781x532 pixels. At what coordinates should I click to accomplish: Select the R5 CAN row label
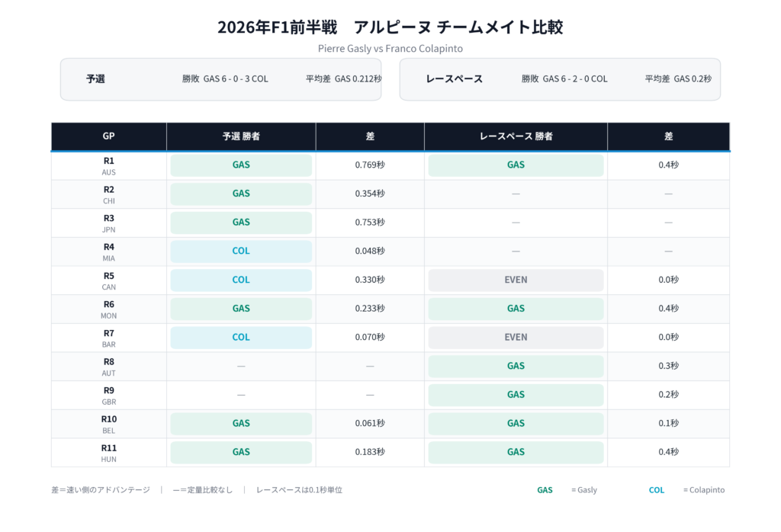108,281
